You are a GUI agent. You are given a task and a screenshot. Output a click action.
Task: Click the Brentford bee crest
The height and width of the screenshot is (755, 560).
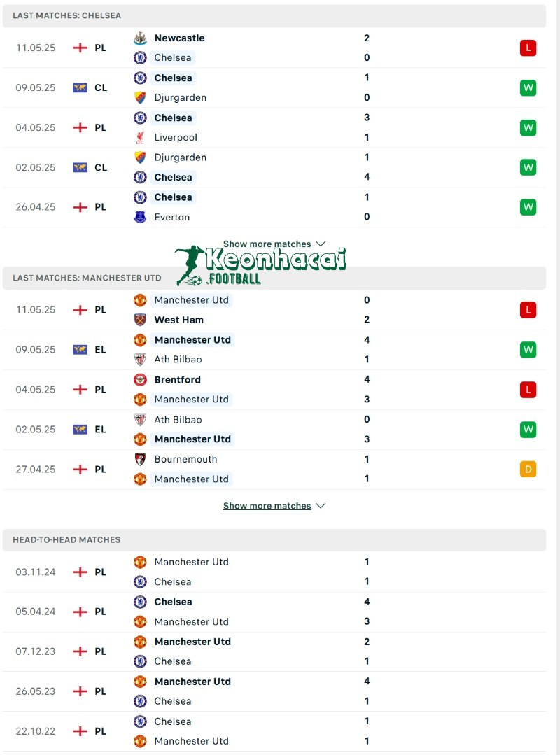(139, 379)
